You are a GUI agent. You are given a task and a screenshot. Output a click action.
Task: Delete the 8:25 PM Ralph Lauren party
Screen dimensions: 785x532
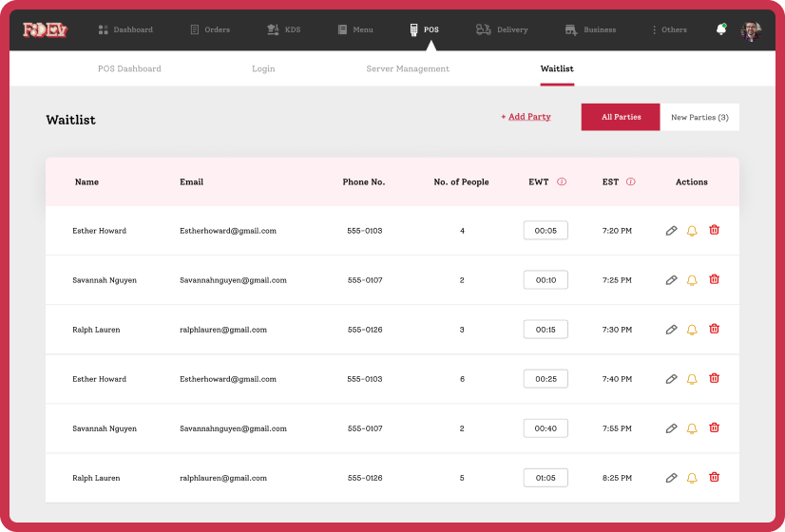[714, 477]
